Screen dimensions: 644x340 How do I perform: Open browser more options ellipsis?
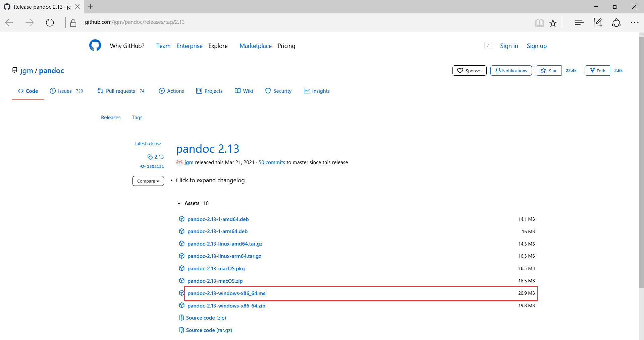[x=635, y=22]
